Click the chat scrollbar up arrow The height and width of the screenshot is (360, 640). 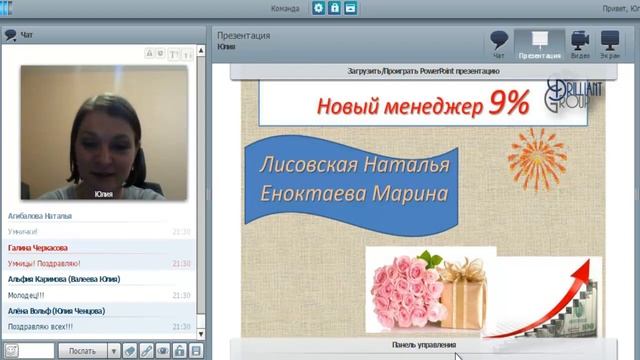201,51
